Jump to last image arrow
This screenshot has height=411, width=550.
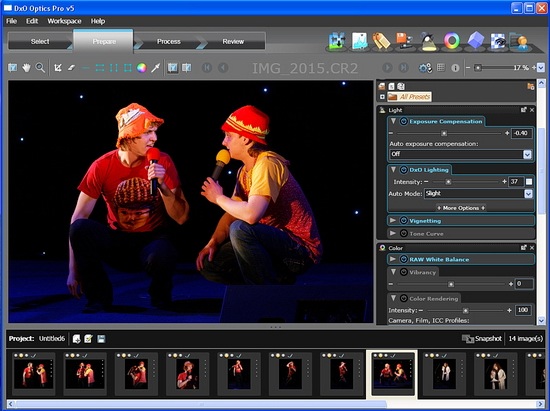[x=403, y=68]
